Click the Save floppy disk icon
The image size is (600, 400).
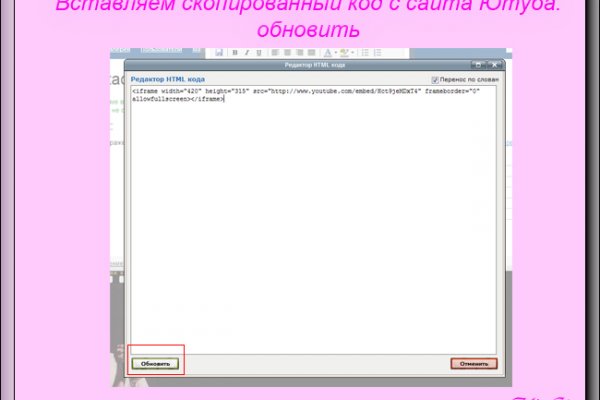pos(219,52)
